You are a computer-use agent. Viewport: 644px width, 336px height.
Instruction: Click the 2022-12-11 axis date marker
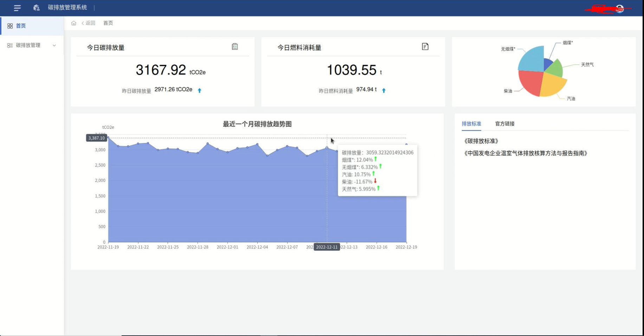click(x=327, y=247)
